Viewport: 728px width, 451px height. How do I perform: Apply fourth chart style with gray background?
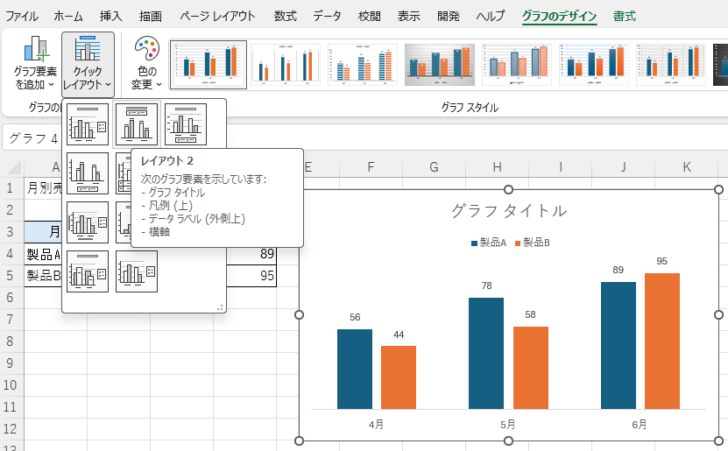coord(440,65)
